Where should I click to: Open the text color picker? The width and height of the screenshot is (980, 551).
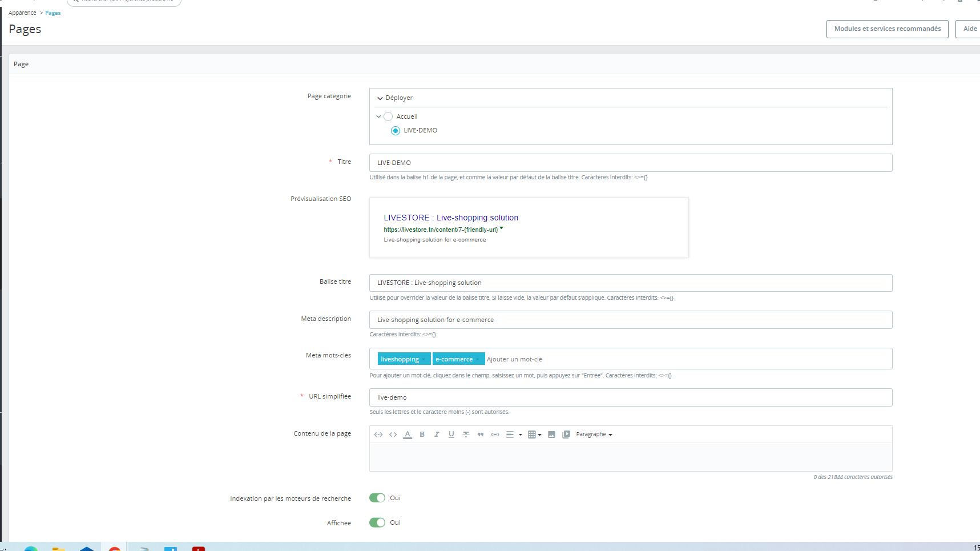(408, 435)
